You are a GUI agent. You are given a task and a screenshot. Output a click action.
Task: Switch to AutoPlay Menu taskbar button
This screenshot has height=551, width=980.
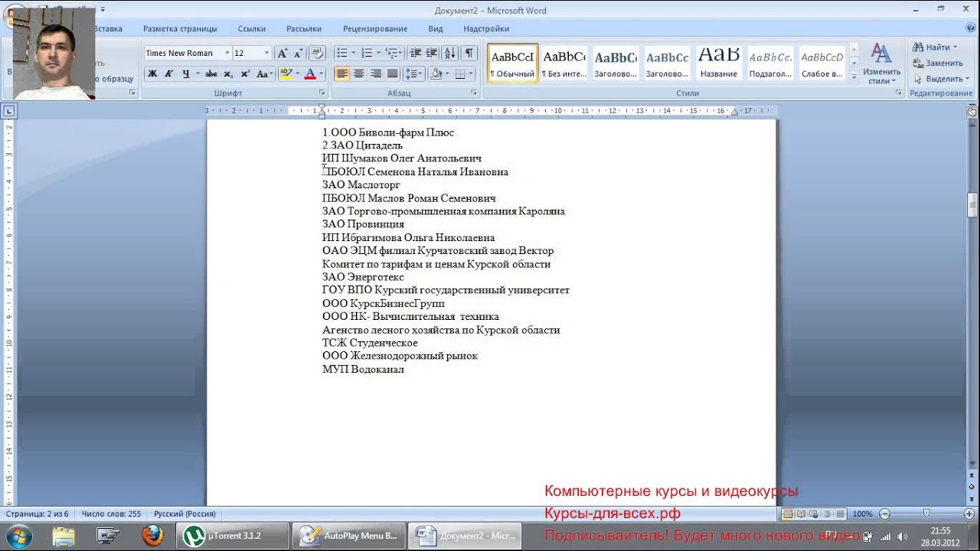coord(348,536)
